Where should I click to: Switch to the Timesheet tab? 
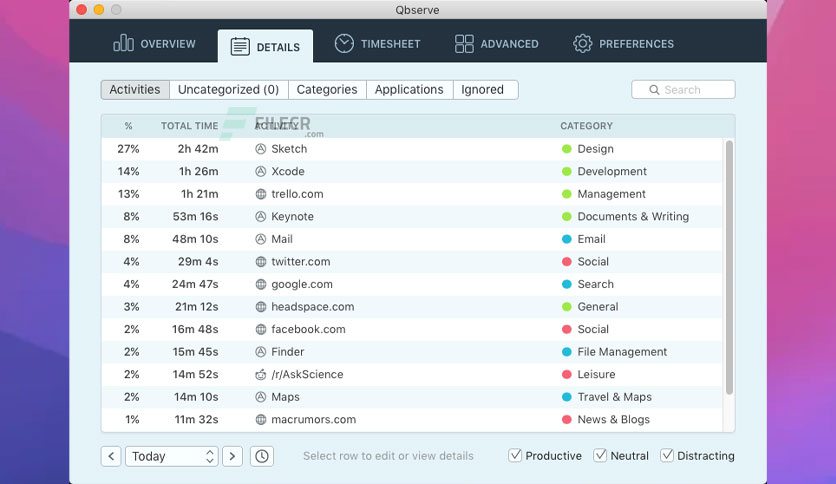pyautogui.click(x=377, y=44)
